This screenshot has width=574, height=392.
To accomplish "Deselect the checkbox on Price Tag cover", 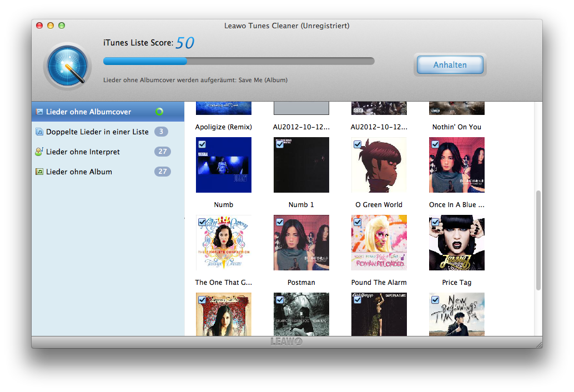I will pyautogui.click(x=435, y=222).
